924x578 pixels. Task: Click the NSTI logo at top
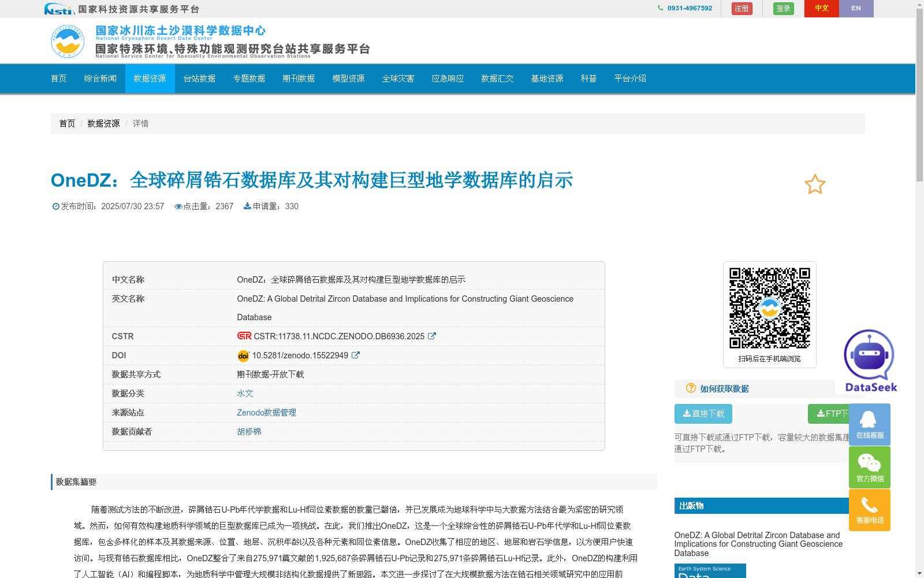pyautogui.click(x=59, y=9)
